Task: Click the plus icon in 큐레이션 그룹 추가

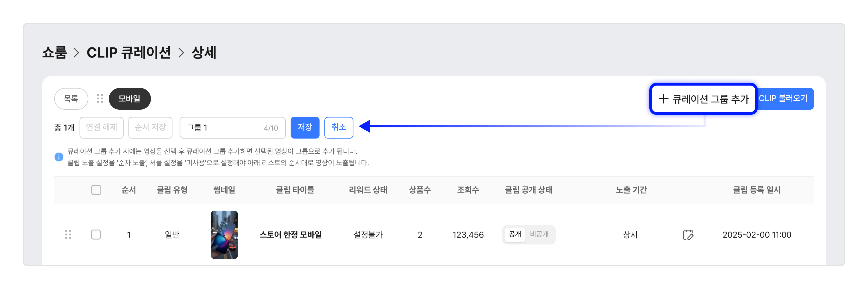Action: coord(663,99)
